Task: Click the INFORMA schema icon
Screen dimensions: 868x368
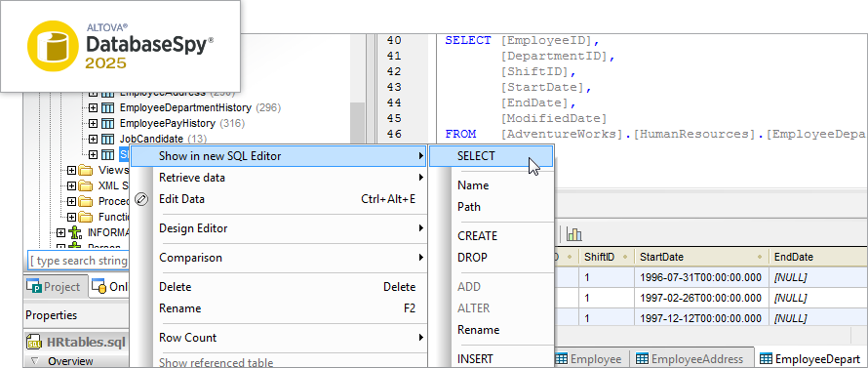Action: coord(75,232)
